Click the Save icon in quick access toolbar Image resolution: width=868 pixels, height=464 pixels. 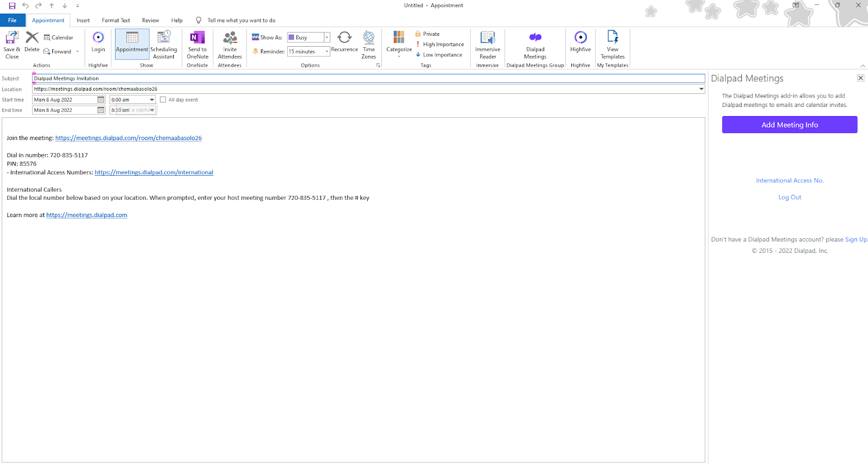(12, 5)
